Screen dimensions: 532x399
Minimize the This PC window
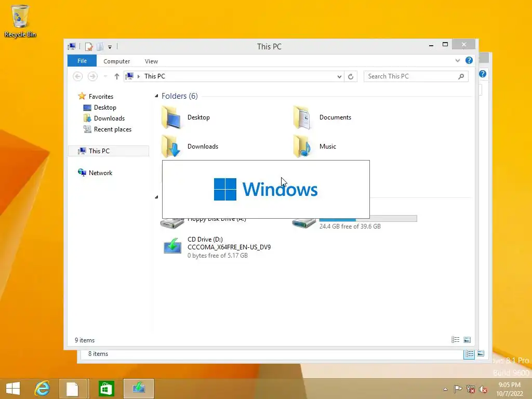[431, 45]
